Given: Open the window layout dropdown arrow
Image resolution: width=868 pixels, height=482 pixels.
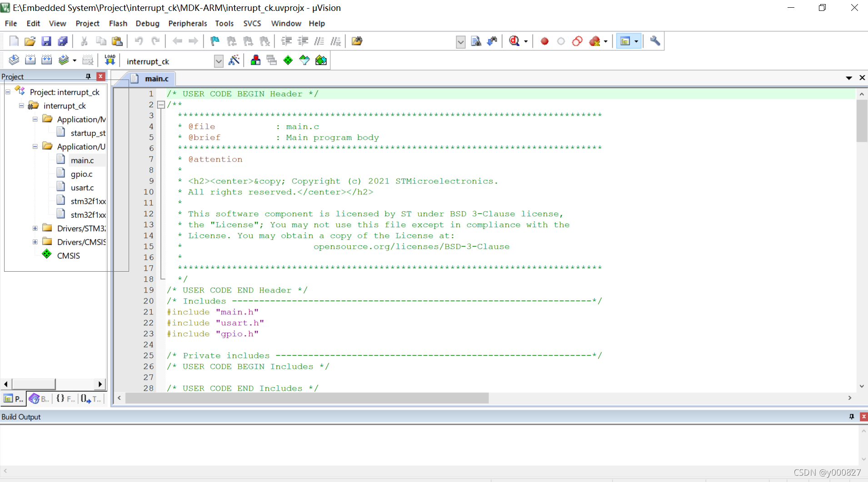Looking at the screenshot, I should pyautogui.click(x=636, y=42).
